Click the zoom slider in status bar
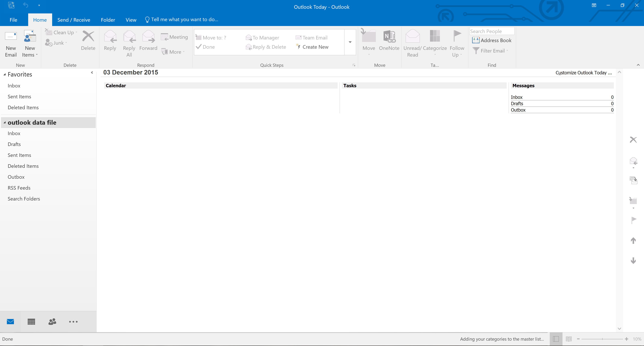This screenshot has height=346, width=644. click(x=602, y=339)
